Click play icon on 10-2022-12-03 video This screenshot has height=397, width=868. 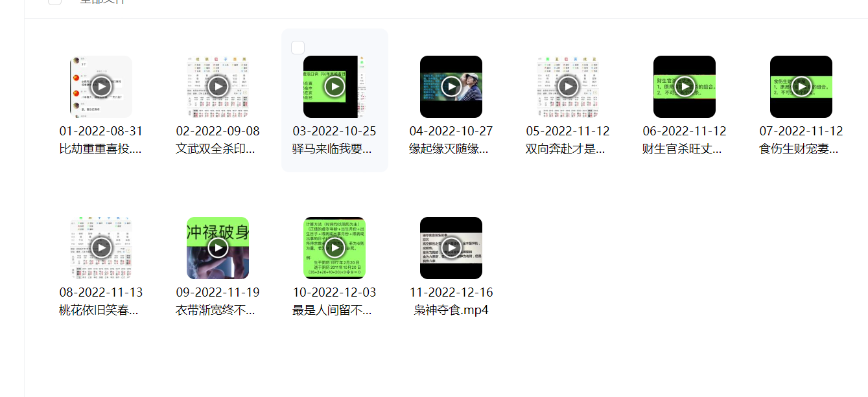tap(334, 247)
